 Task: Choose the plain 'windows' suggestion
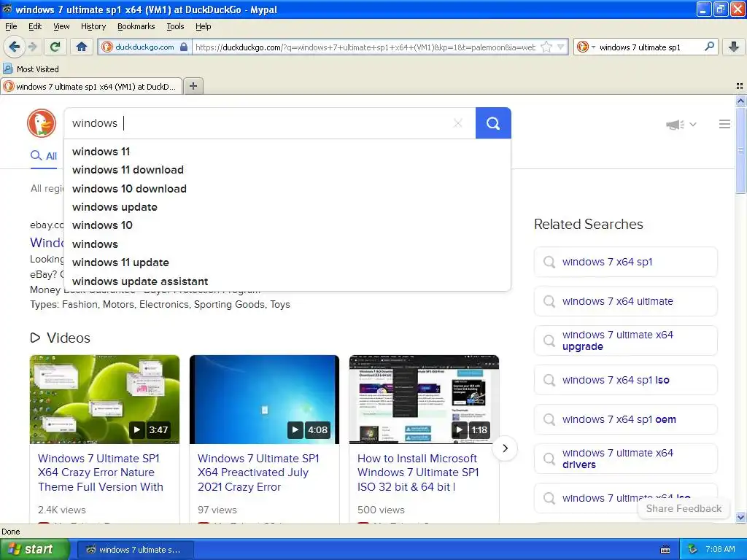287,244
